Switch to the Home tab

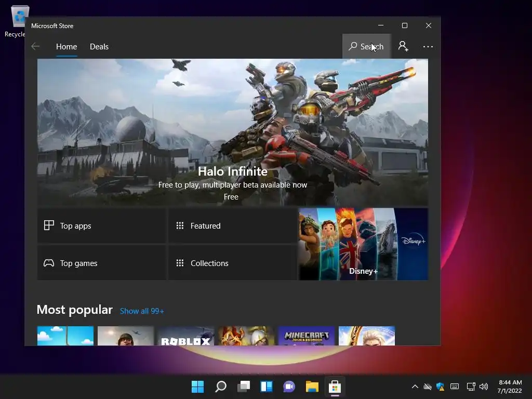(x=66, y=46)
